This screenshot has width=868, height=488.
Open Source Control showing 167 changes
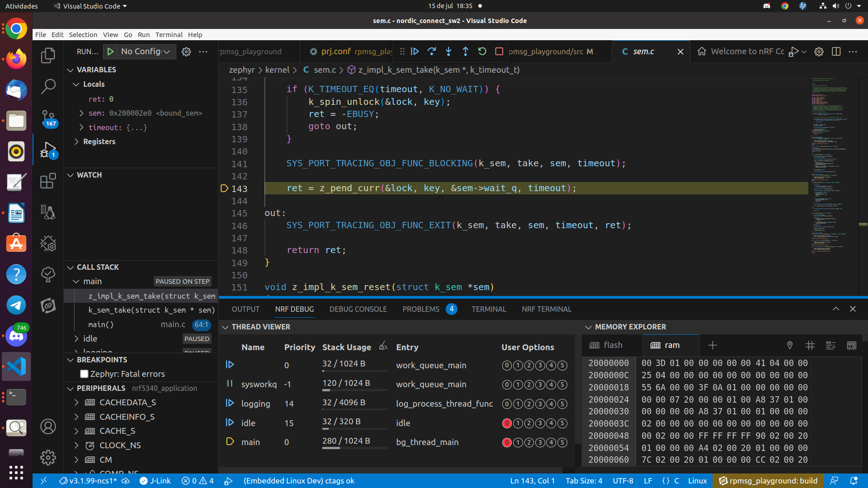(x=48, y=118)
